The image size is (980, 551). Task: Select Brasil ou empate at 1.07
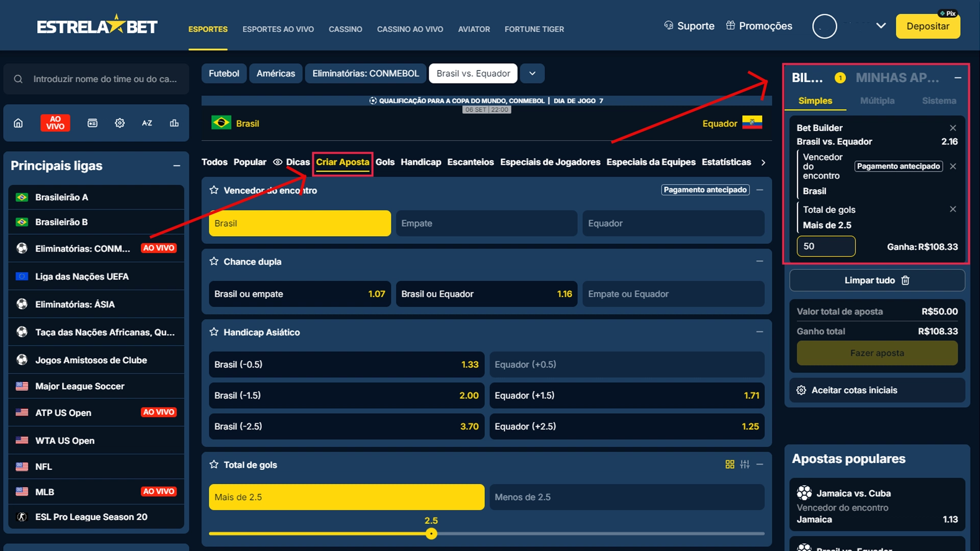[300, 294]
